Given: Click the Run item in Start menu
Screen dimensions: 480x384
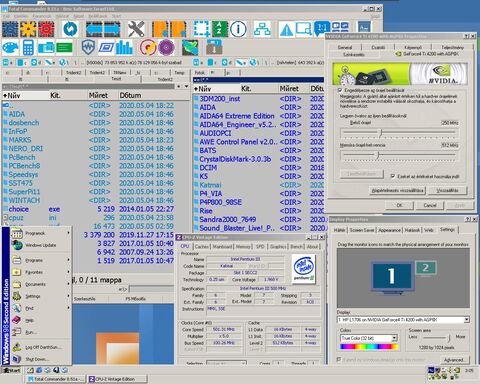Looking at the screenshot, I should pyautogui.click(x=41, y=332).
